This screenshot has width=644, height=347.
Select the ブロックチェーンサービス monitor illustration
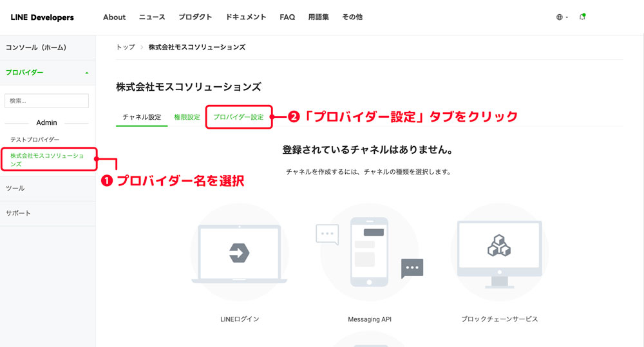pos(500,254)
